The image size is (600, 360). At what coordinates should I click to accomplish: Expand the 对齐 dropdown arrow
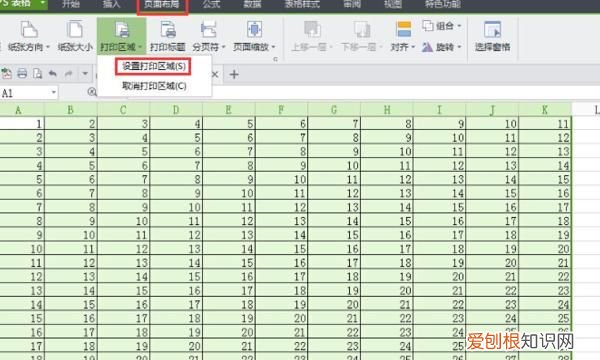click(413, 47)
